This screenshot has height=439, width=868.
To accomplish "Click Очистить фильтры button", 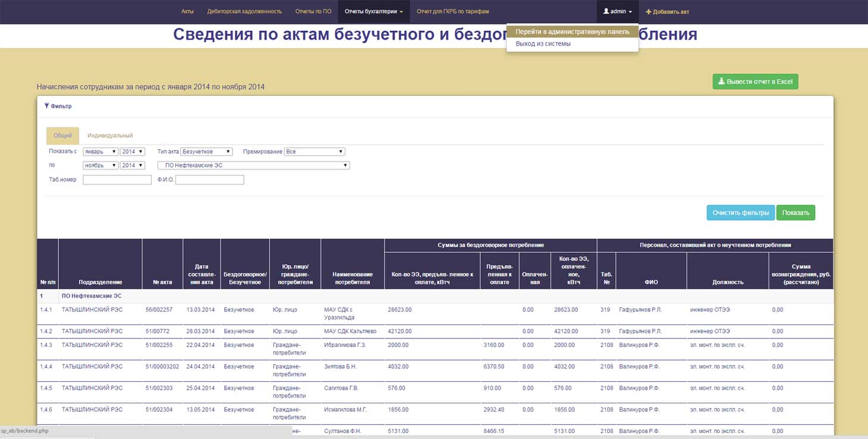I will [x=741, y=213].
